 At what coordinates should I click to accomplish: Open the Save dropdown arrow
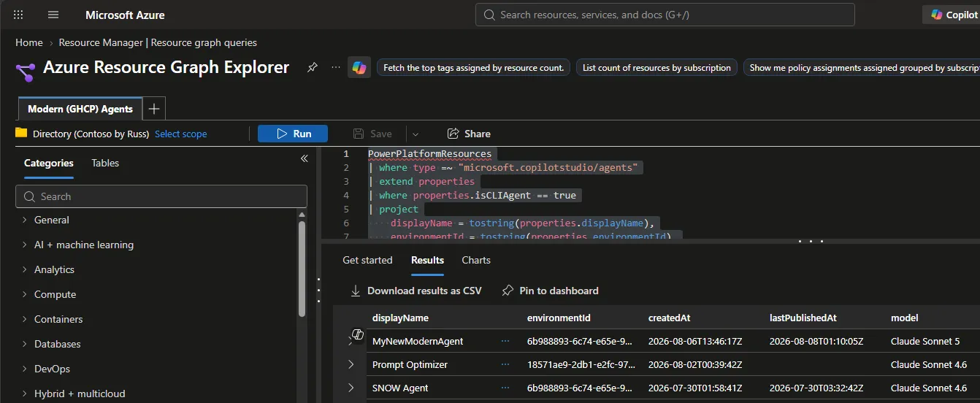[415, 134]
